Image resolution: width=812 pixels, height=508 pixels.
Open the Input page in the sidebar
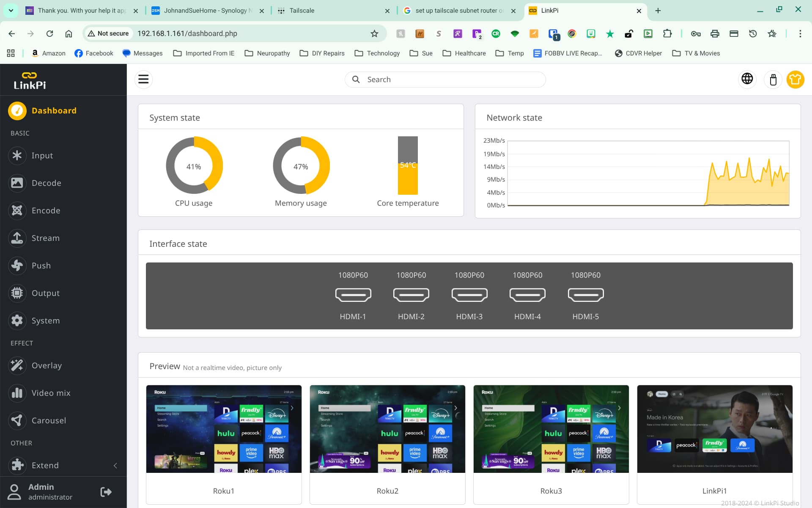pos(42,155)
